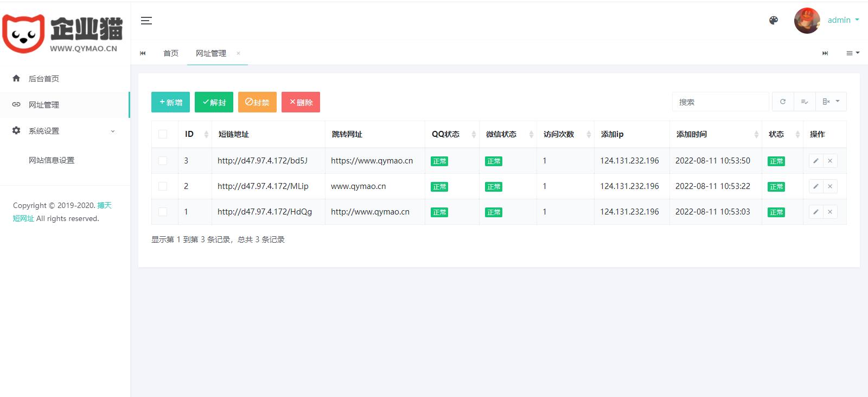This screenshot has height=397, width=868.
Task: Close the 网址管理 tab
Action: coord(238,53)
